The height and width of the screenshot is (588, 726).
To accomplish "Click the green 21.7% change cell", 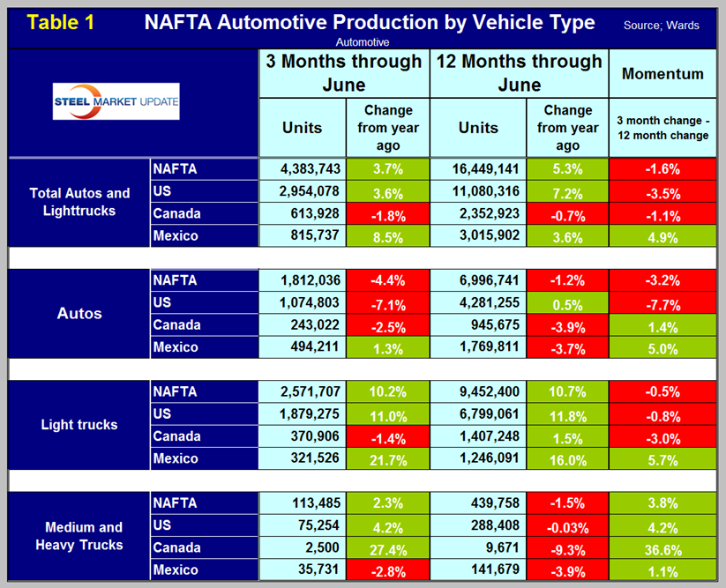I will point(388,458).
